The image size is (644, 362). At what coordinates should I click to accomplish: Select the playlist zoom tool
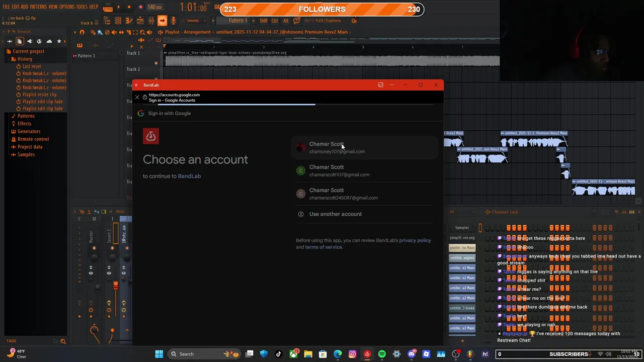point(142,32)
